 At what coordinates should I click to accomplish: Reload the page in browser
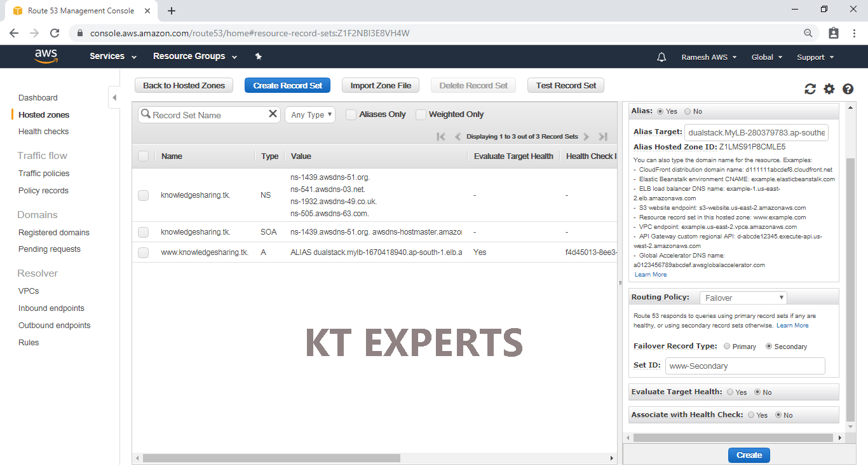55,33
